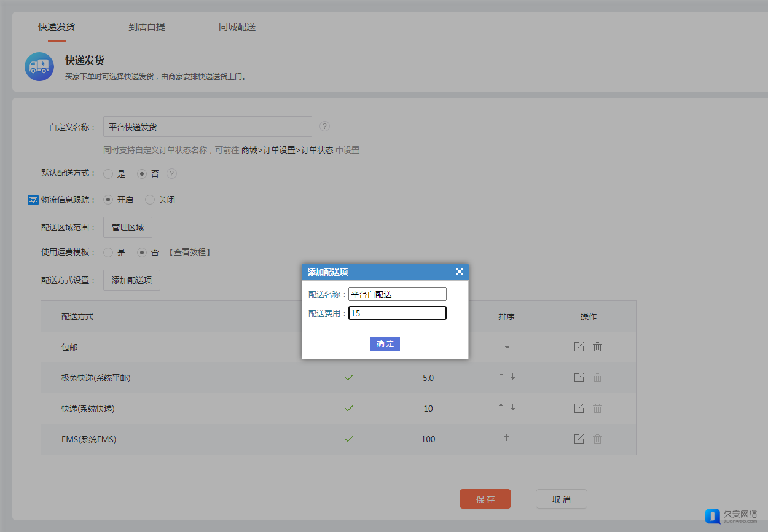Click 确定 in the dialog

coord(385,344)
